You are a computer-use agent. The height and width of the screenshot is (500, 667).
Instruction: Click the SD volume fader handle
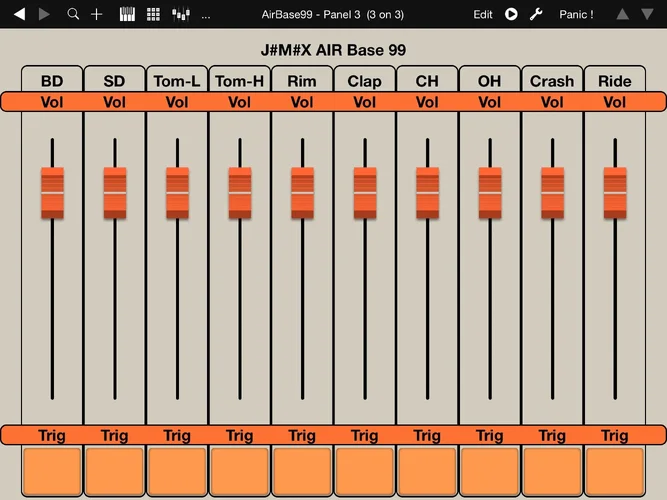(115, 192)
